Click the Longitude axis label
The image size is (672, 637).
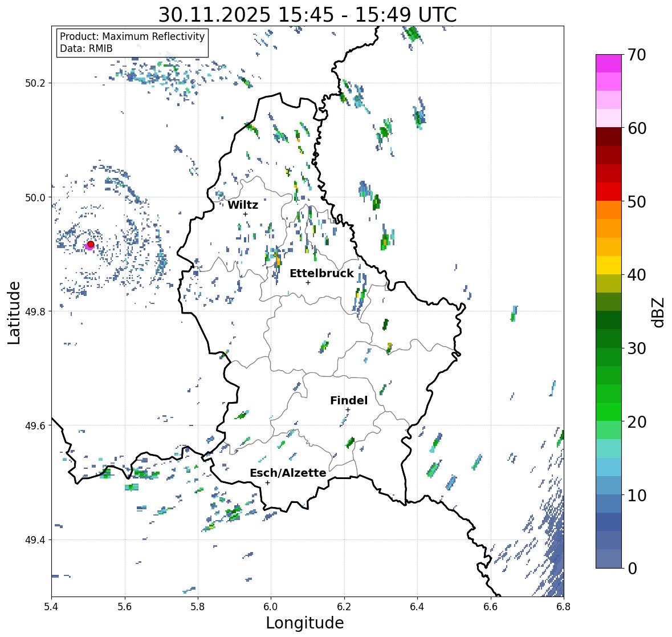coord(305,622)
